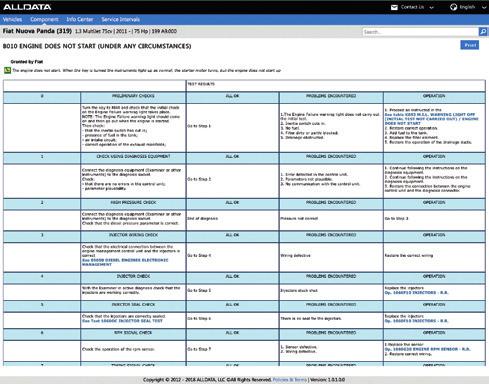Open the Component menu
Viewport: 489px width, 384px height.
(x=44, y=19)
